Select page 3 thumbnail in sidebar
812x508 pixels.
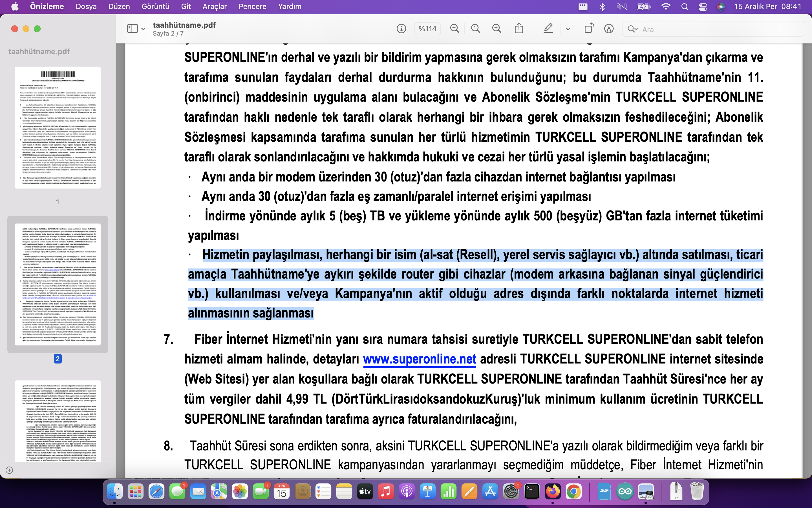click(58, 421)
